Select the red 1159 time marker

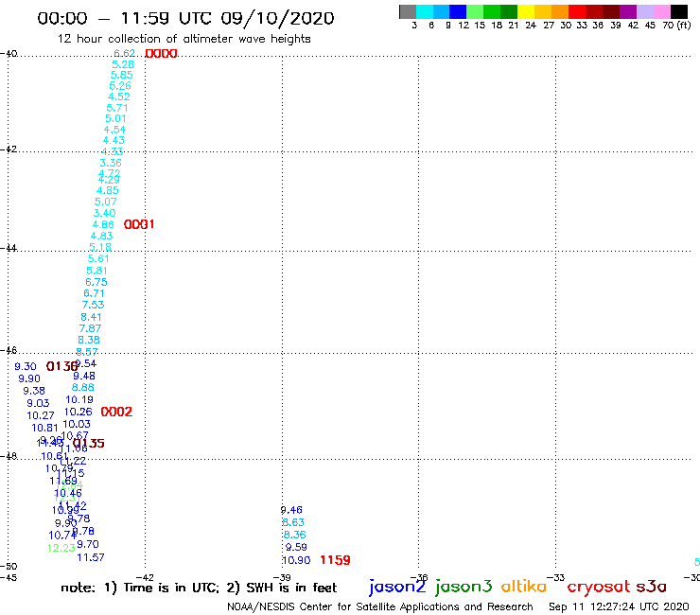(335, 560)
